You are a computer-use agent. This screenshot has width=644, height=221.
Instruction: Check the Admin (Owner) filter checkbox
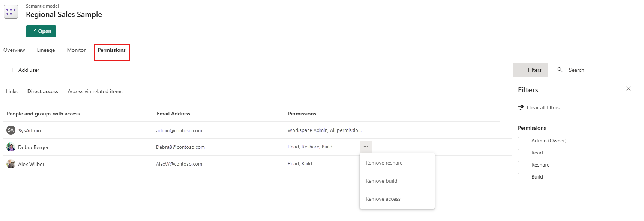coord(522,141)
